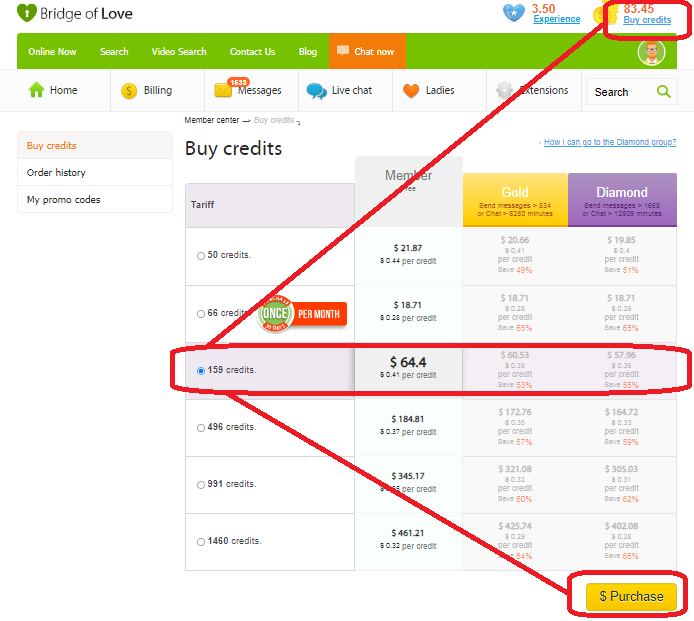The width and height of the screenshot is (694, 621).
Task: Click the Bridge of Love heart logo
Action: click(27, 13)
